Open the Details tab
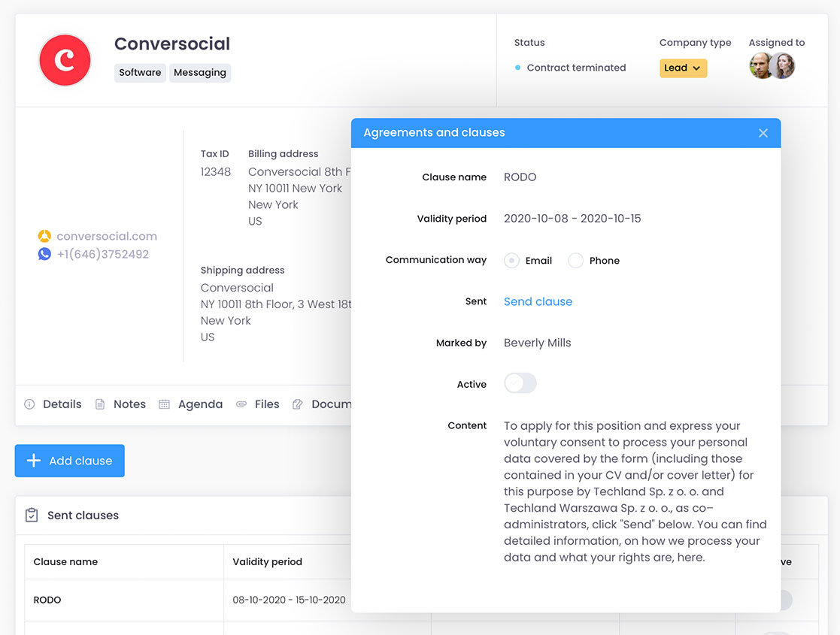The image size is (840, 635). (53, 404)
